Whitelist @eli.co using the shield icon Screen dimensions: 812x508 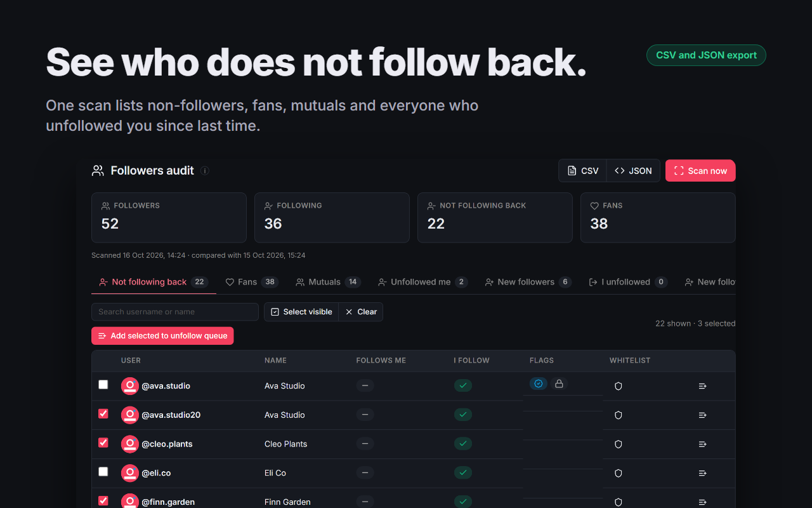tap(619, 473)
